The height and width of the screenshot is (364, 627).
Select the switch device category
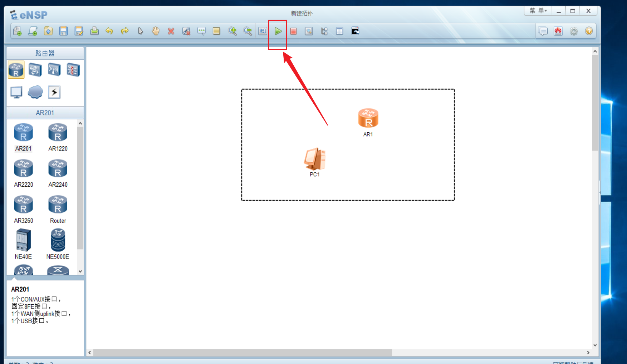pos(35,69)
